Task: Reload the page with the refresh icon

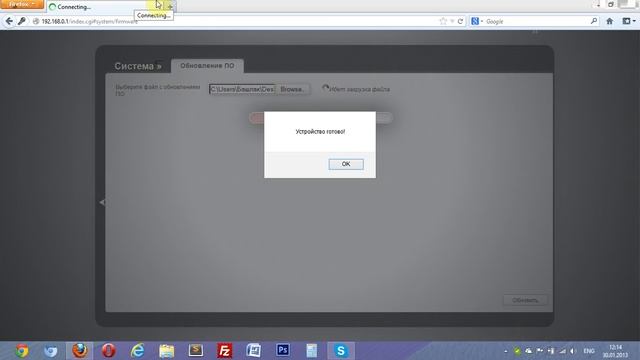Action: 460,21
